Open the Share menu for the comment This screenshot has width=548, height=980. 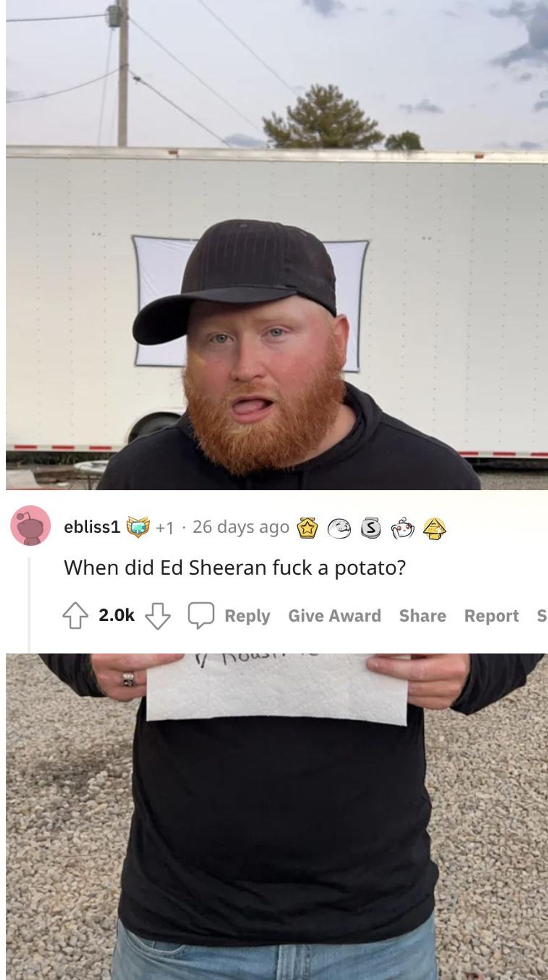point(422,616)
